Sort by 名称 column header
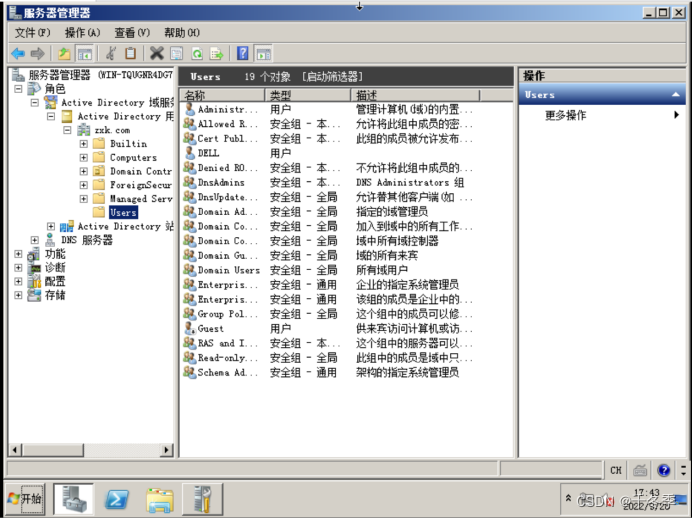Viewport: 692px width, 519px height. [222, 95]
